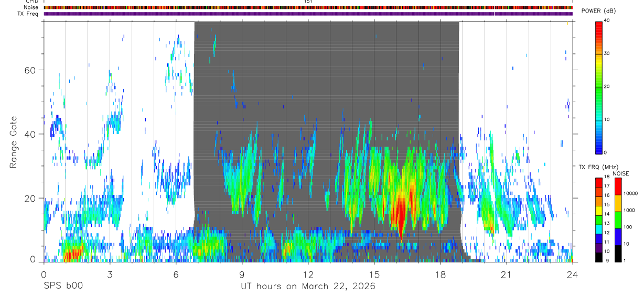The height and width of the screenshot is (297, 644).
Task: Click the 10000 label on noise scale
Action: [x=630, y=194]
